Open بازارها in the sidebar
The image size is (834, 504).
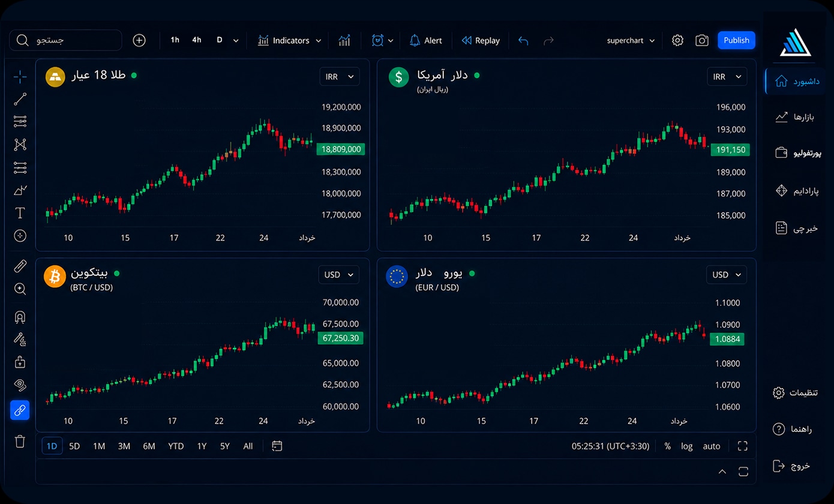(796, 116)
